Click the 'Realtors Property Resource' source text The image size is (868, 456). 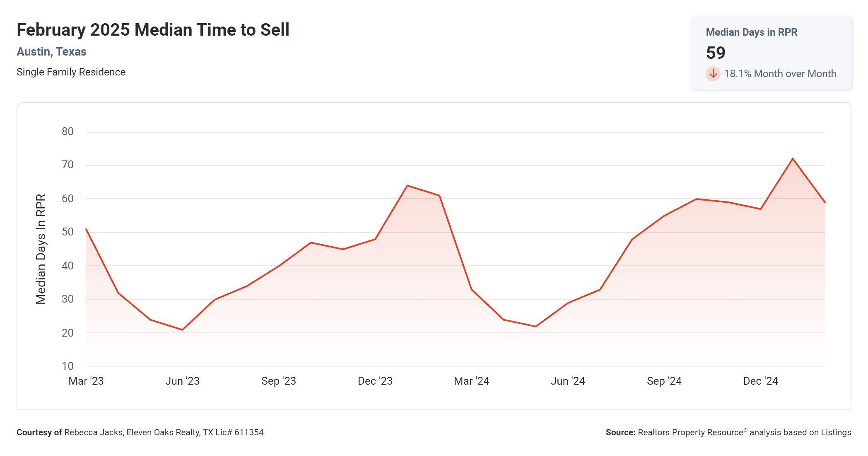(x=690, y=432)
